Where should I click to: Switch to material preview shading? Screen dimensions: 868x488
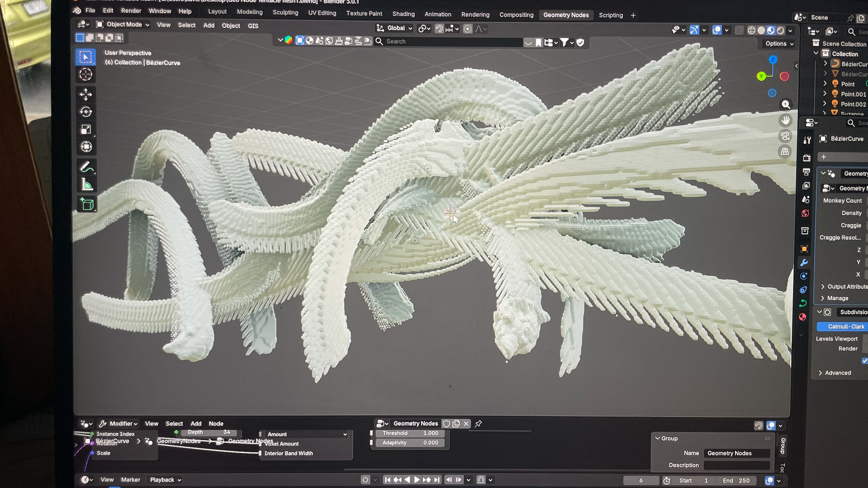pyautogui.click(x=771, y=31)
